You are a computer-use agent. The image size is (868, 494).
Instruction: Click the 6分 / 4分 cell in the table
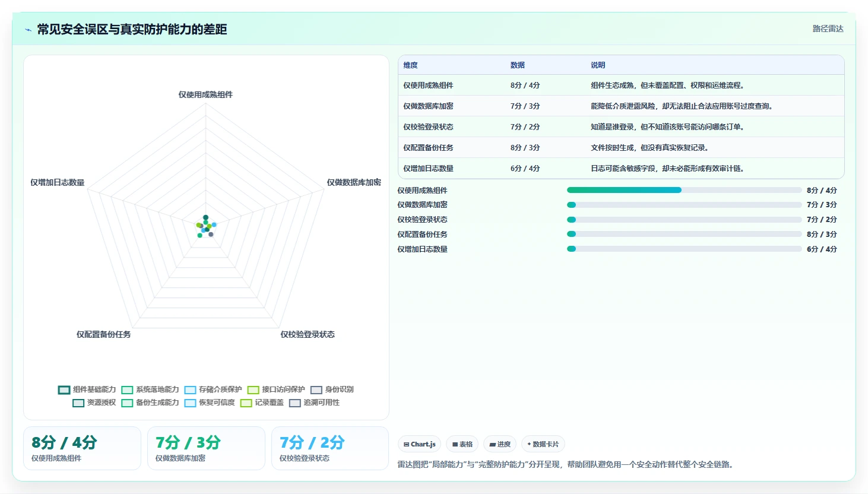coord(525,169)
